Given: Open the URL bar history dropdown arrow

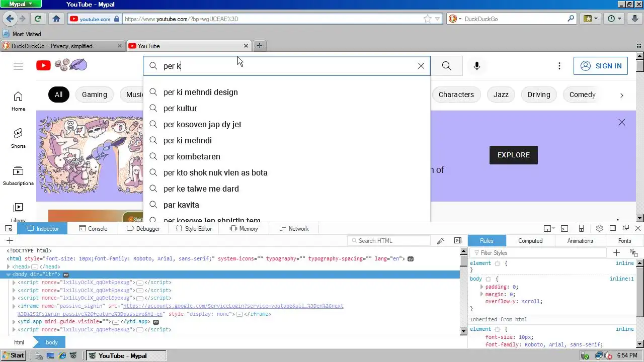Looking at the screenshot, I should tap(437, 19).
